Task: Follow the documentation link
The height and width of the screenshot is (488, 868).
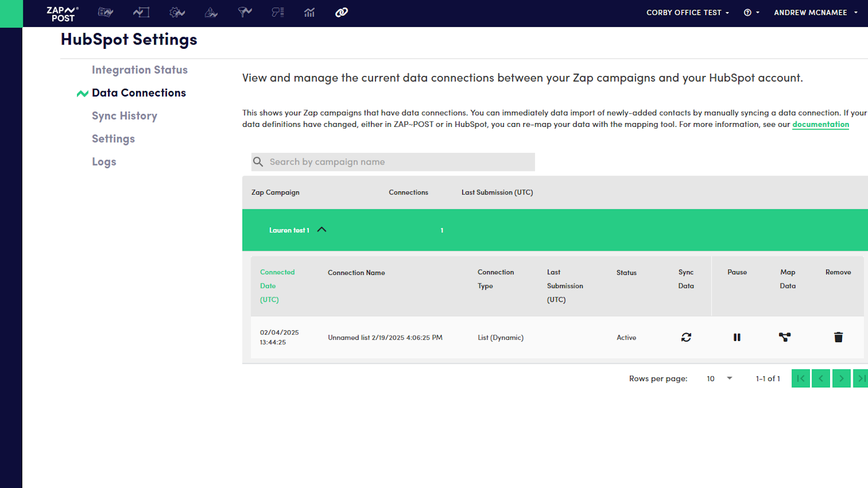Action: 820,124
